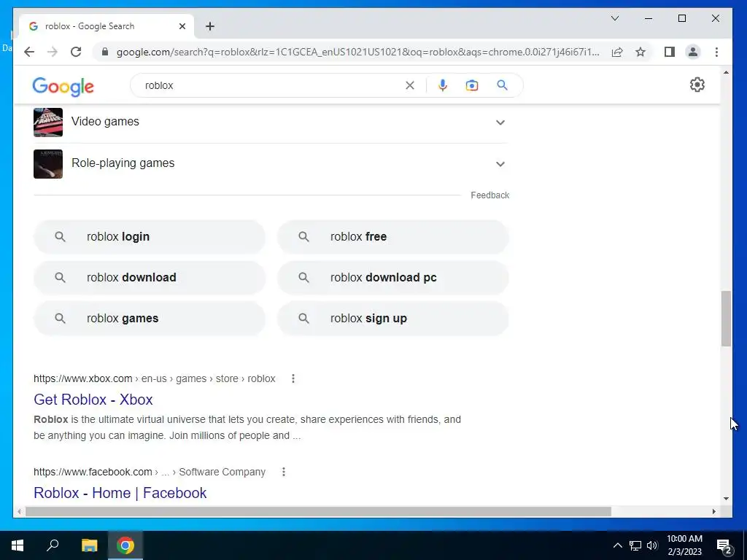Image resolution: width=747 pixels, height=560 pixels.
Task: Select related search roblox login
Action: (149, 237)
